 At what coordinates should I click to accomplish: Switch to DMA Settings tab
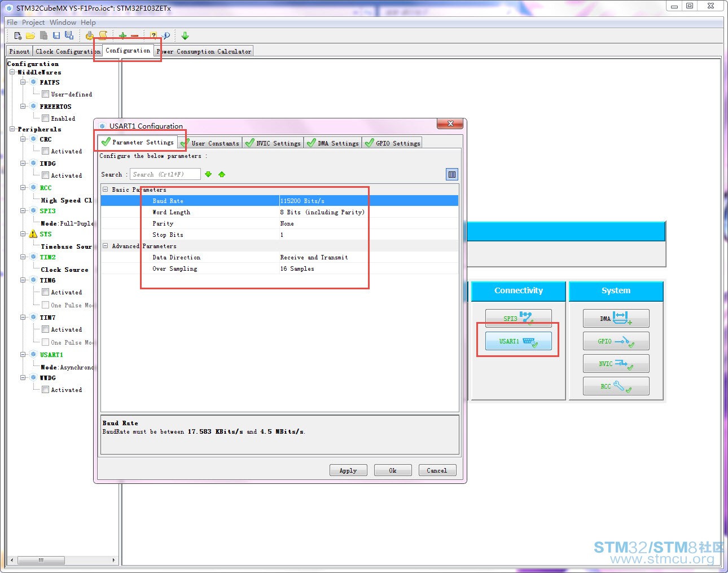(x=333, y=143)
